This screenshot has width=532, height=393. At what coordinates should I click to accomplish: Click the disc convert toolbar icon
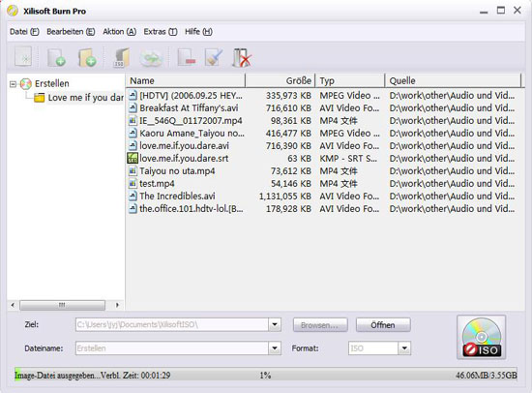151,58
